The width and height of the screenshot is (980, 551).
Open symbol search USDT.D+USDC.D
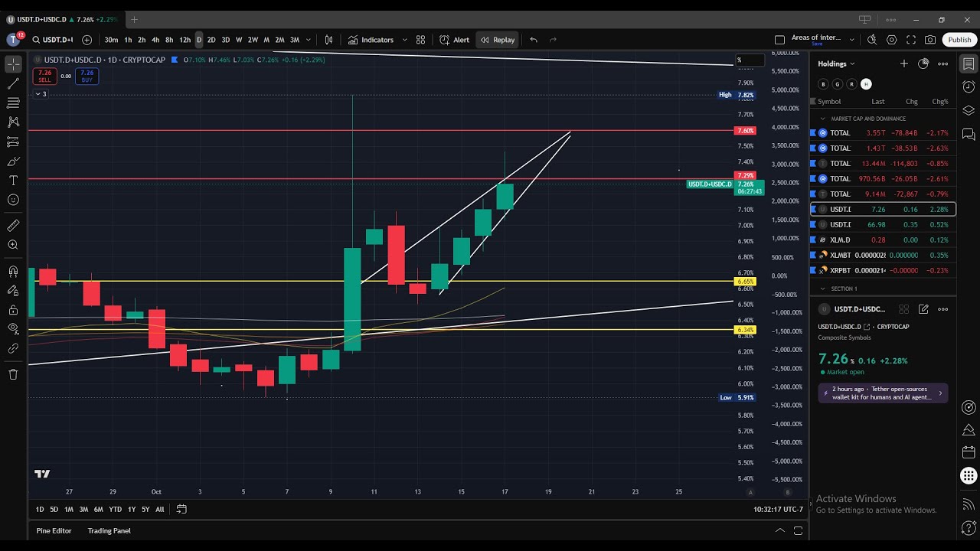(52, 40)
